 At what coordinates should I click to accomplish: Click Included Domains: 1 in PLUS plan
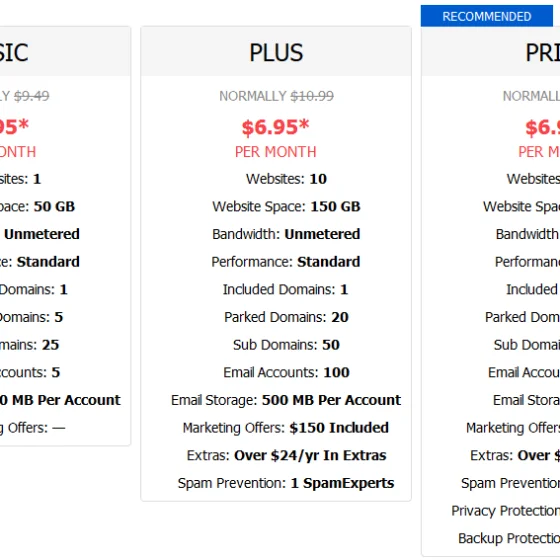pyautogui.click(x=285, y=290)
